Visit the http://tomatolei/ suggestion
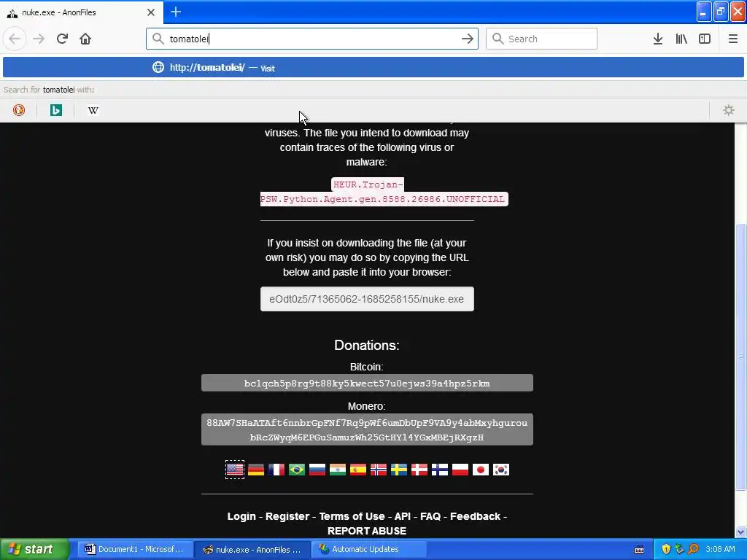Image resolution: width=747 pixels, height=560 pixels. point(373,67)
